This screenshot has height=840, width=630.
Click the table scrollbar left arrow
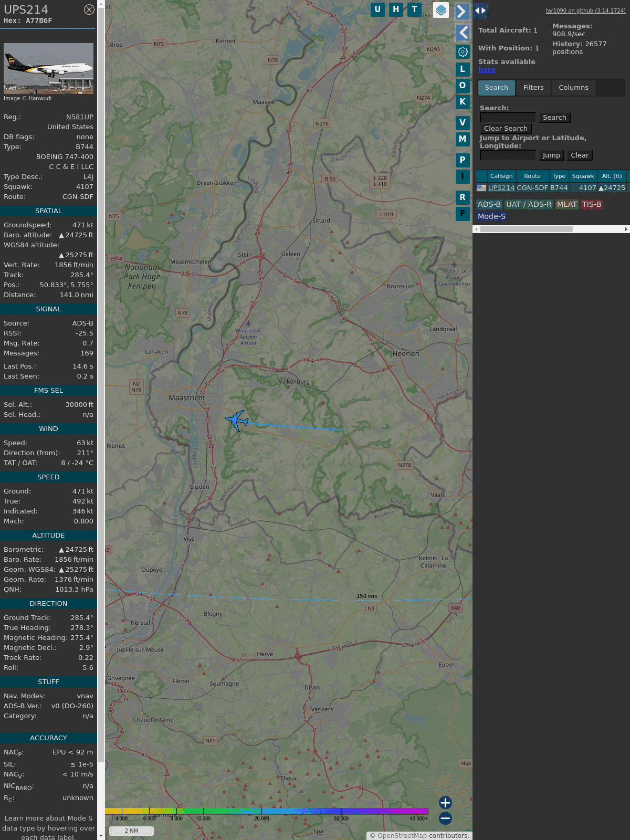[476, 229]
